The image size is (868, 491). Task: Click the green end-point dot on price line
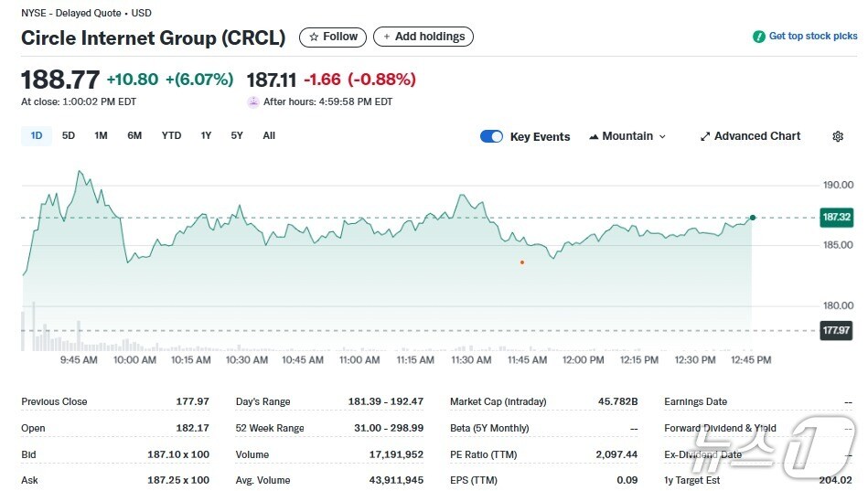[x=752, y=218]
